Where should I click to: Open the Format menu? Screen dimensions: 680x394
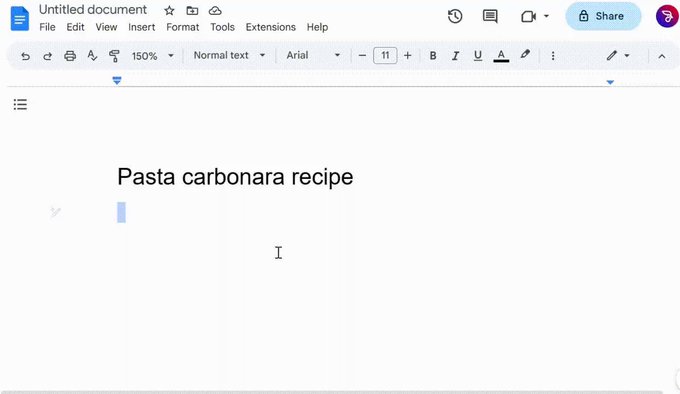pyautogui.click(x=183, y=27)
